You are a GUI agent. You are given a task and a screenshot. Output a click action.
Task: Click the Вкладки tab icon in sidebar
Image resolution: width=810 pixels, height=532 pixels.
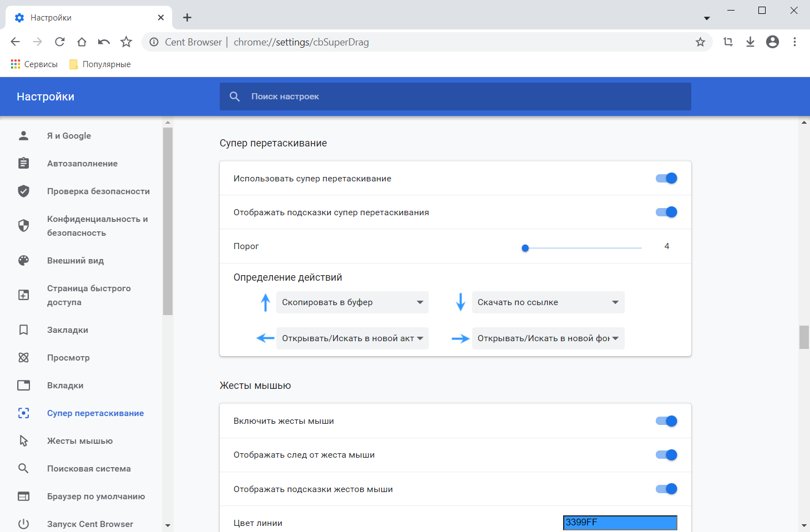(x=23, y=386)
